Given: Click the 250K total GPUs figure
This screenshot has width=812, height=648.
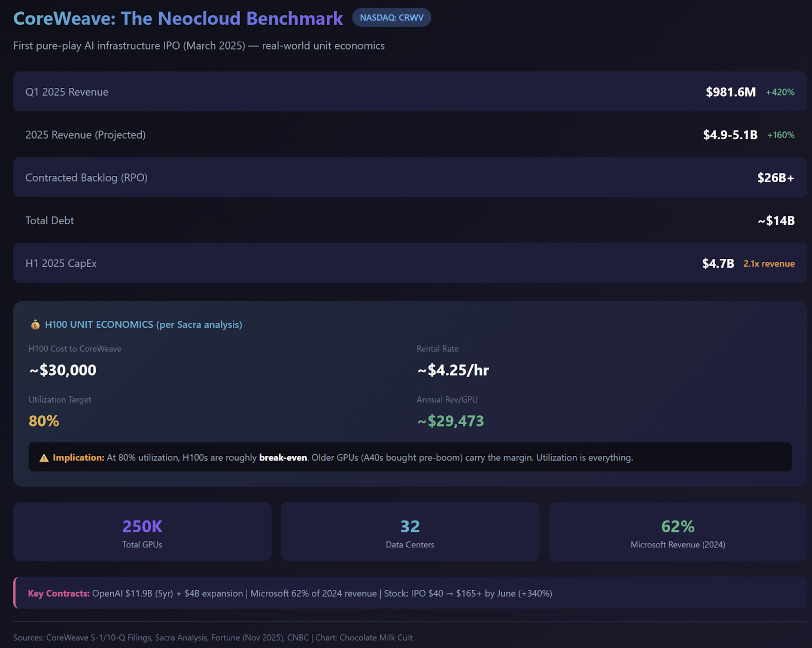Looking at the screenshot, I should 142,526.
